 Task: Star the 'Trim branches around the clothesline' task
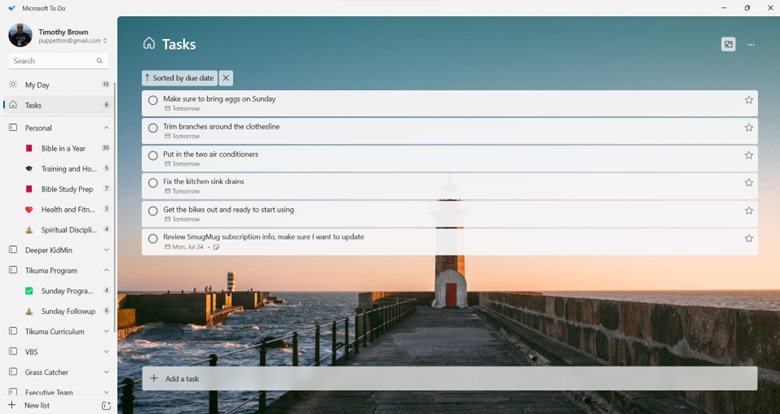click(748, 128)
